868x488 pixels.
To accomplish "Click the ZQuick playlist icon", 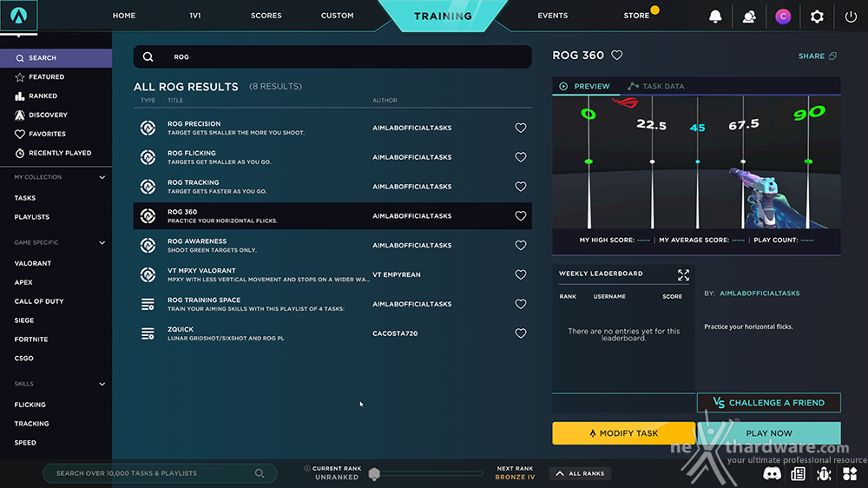I will point(148,333).
